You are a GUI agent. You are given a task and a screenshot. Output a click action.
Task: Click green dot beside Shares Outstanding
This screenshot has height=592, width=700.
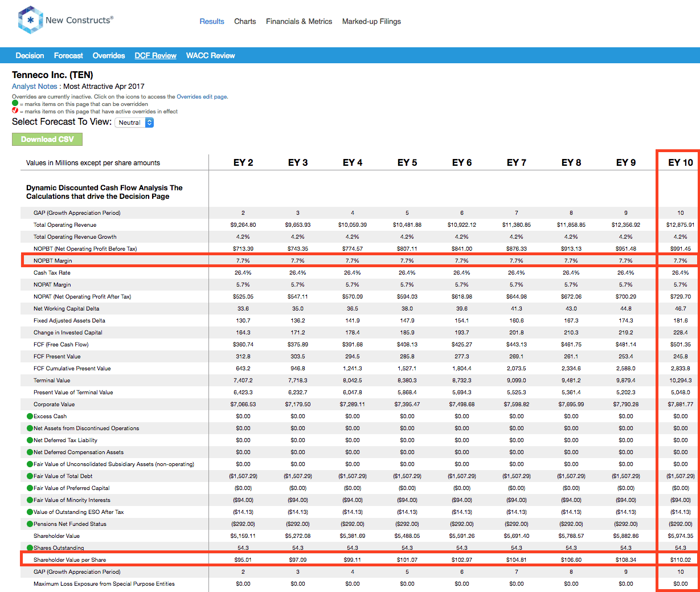tap(30, 548)
